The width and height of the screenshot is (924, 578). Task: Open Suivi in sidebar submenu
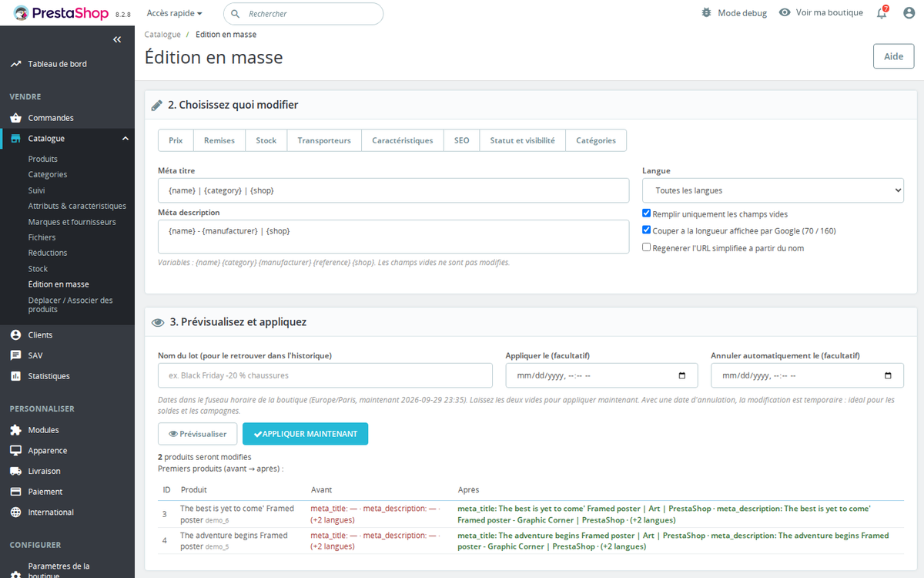[x=37, y=190]
